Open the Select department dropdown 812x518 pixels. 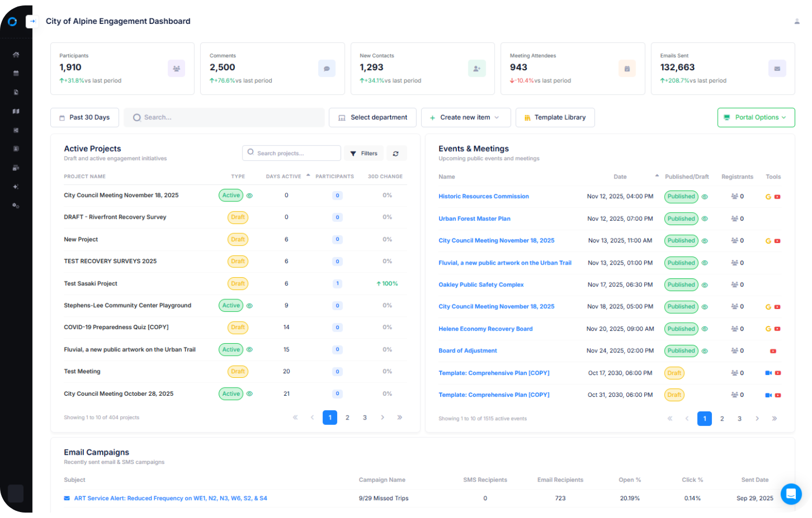point(372,117)
